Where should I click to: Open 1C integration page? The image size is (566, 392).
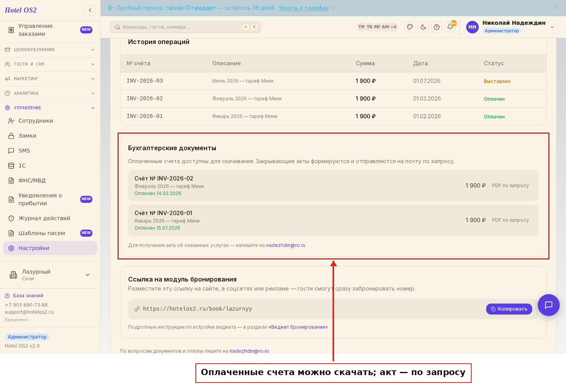(50, 166)
